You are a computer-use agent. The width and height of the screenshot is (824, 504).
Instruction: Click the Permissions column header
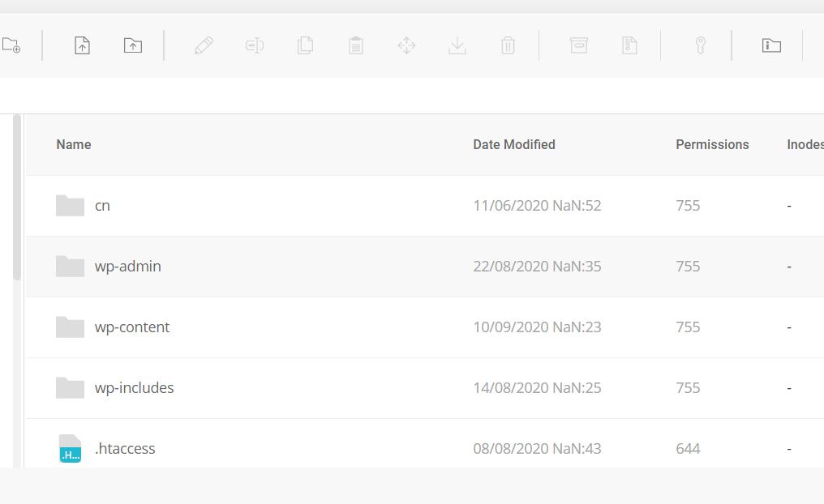[x=712, y=145]
